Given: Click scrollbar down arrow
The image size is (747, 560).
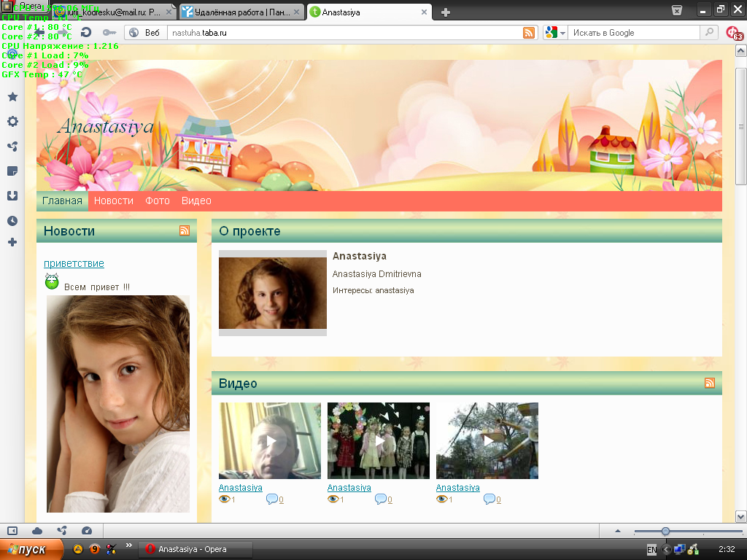Looking at the screenshot, I should [741, 517].
